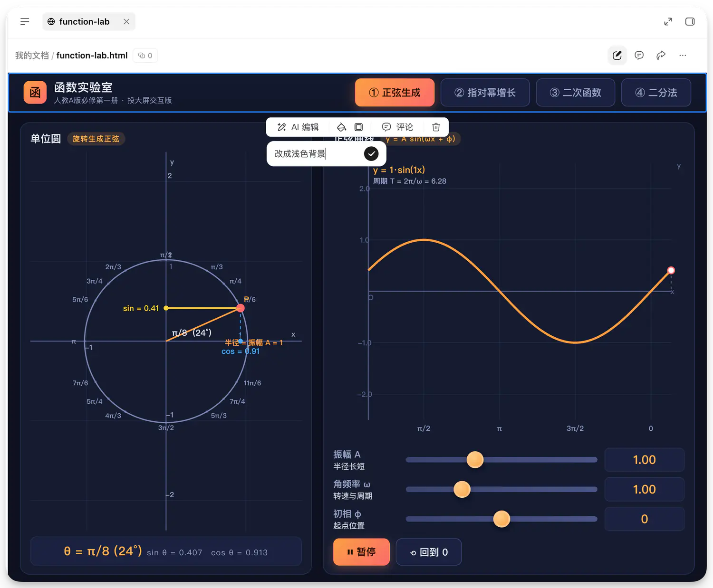Click the 单位圆 panel title
Viewport: 713px width, 588px height.
pyautogui.click(x=46, y=139)
